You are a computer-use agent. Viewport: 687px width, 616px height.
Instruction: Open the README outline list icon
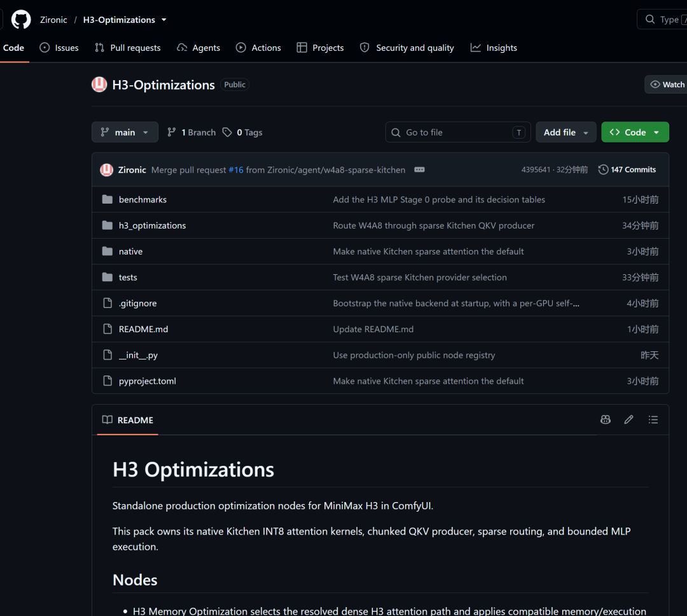click(x=653, y=419)
